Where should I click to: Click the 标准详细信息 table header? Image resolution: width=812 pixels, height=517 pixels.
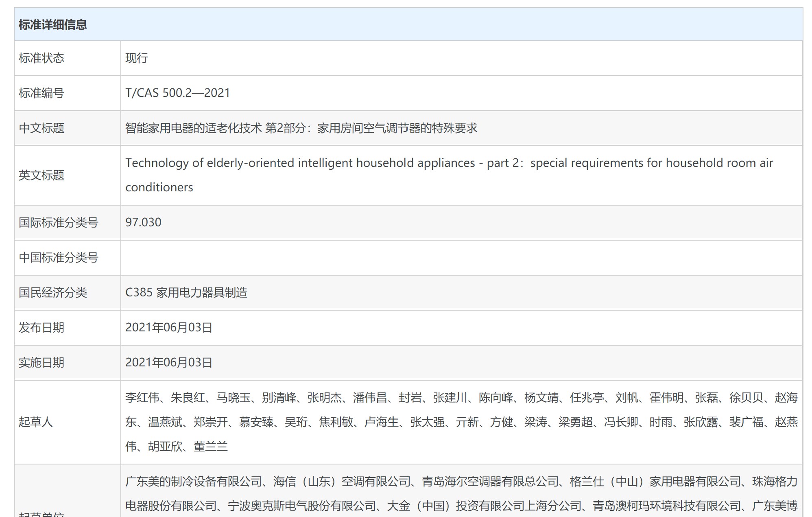[x=52, y=25]
